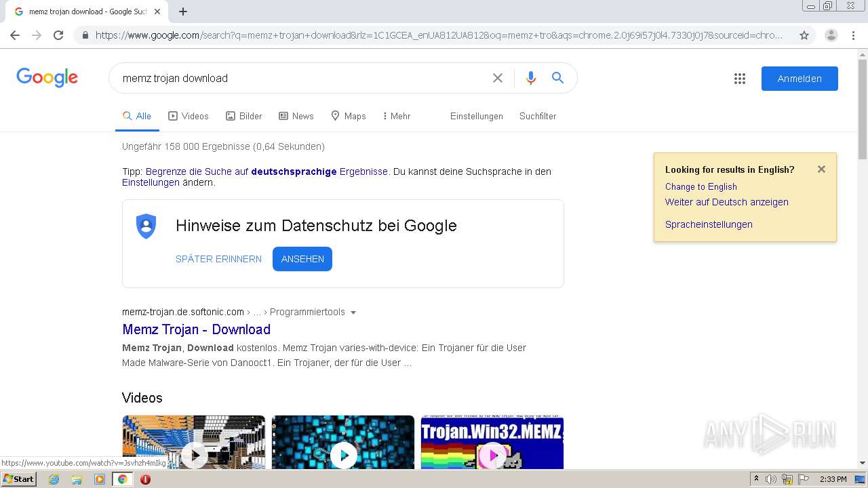868x488 pixels.
Task: Switch to the Videos tab
Action: coord(189,117)
